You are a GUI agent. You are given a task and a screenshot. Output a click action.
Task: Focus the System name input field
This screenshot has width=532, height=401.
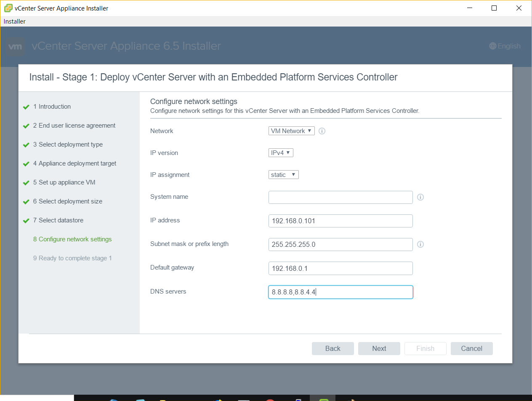click(x=340, y=197)
